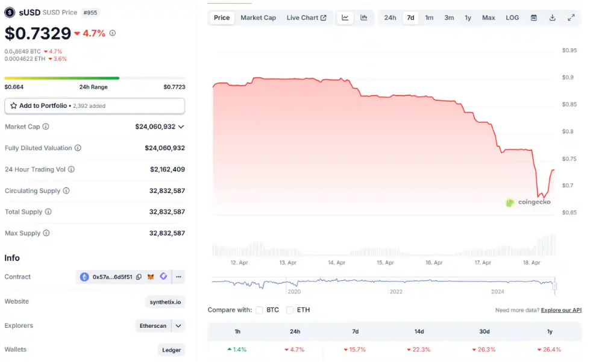Copy the contract address 0x57a...6d5f51
Screen dimensions: 596x364
click(x=139, y=277)
